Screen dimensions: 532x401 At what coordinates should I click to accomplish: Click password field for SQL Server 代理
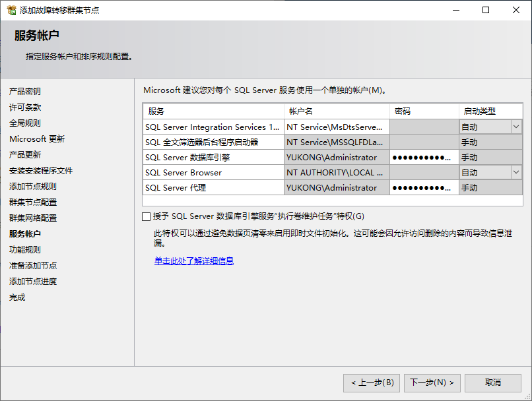coord(424,188)
